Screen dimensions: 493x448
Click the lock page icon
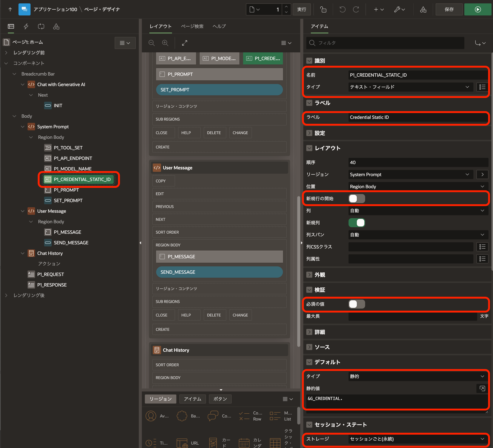[x=323, y=9]
